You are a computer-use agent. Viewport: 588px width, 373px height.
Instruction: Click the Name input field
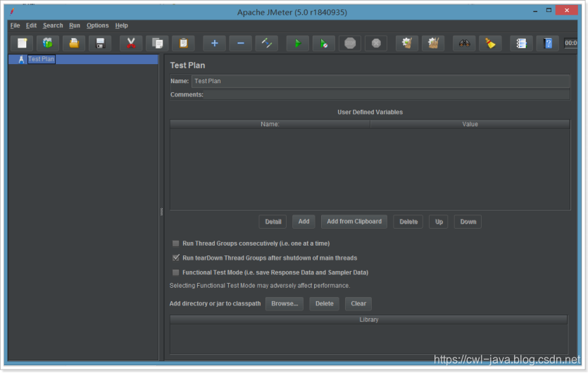[381, 81]
